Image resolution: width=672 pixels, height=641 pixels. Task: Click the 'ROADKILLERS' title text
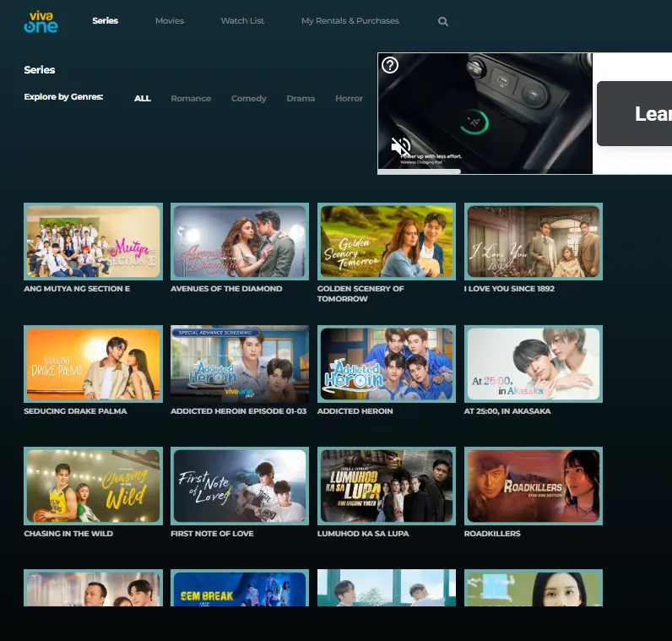tap(492, 534)
